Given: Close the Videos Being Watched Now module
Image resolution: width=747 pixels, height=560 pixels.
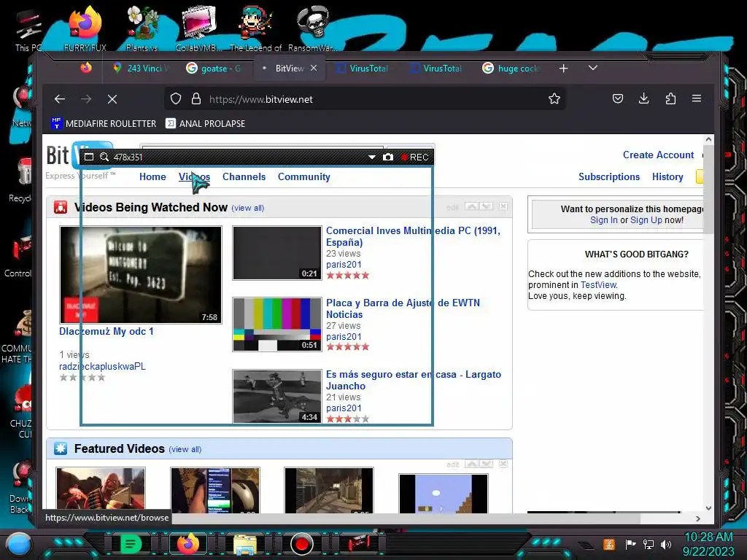Looking at the screenshot, I should coord(503,206).
